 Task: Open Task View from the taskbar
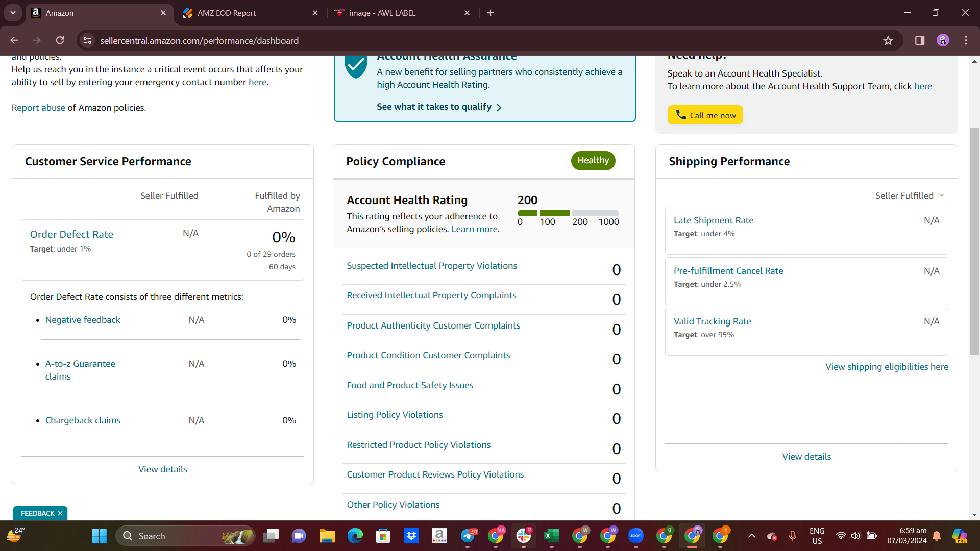[271, 536]
